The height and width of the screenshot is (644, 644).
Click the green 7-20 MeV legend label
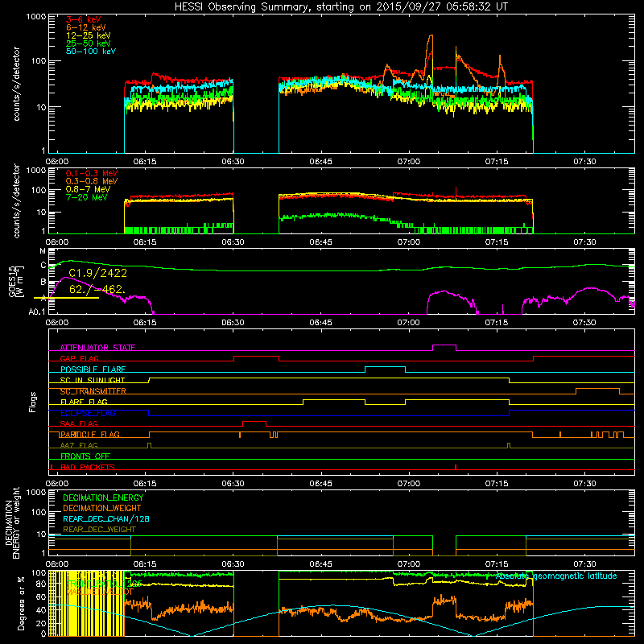[87, 197]
